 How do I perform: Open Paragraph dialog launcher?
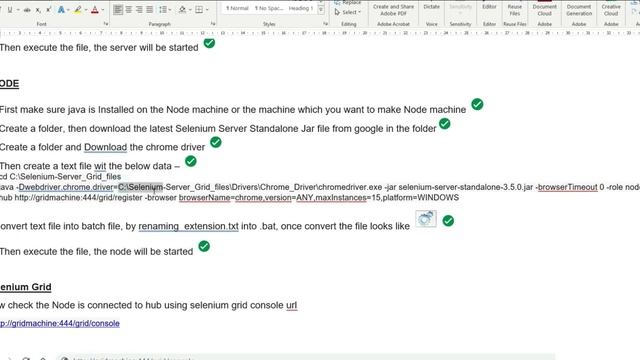coord(213,24)
